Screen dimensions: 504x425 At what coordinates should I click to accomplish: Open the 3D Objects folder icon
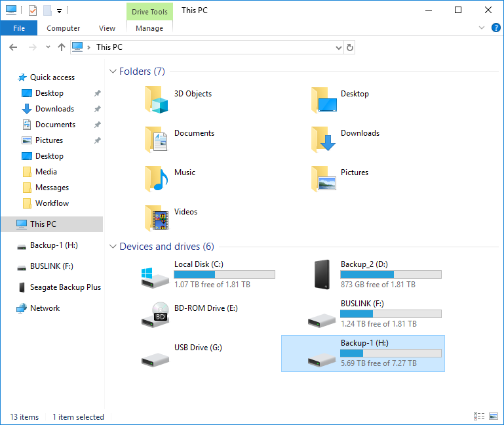(156, 100)
